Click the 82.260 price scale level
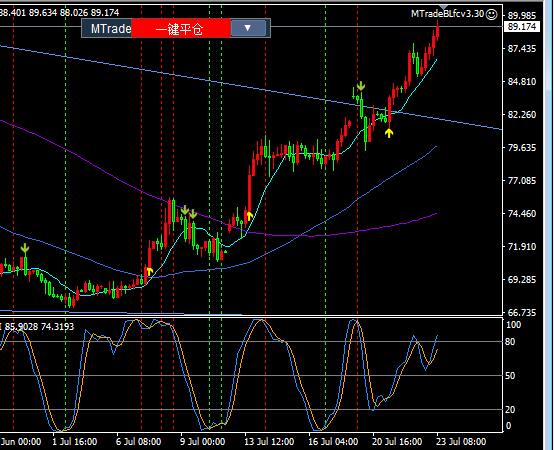 522,114
